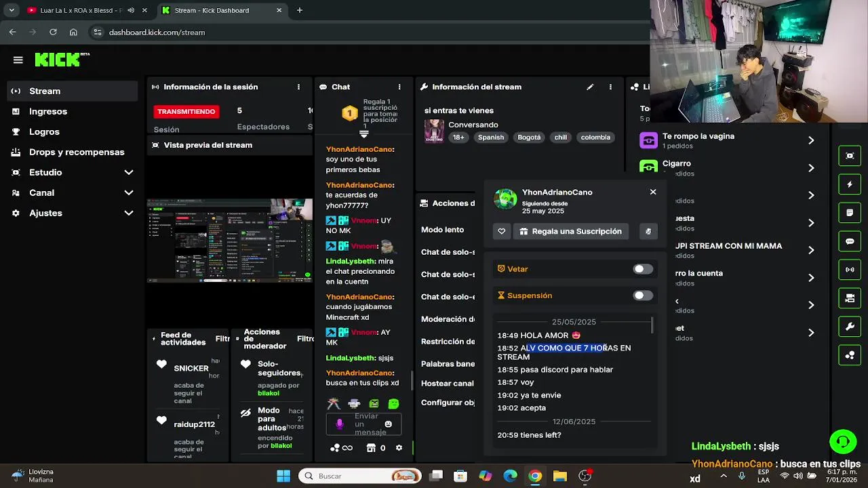Image resolution: width=868 pixels, height=488 pixels.
Task: Click the microphone icon in the chat input
Action: [x=340, y=424]
